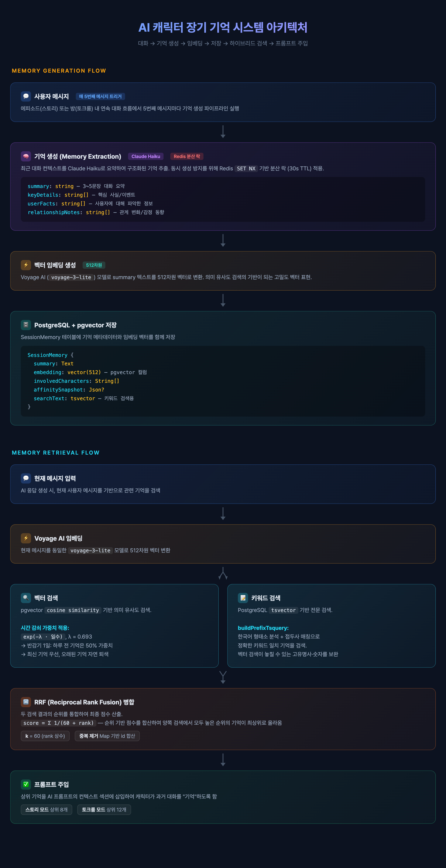
Task: Click the speech bubble icon beside 사용자 메시지
Action: [x=26, y=96]
